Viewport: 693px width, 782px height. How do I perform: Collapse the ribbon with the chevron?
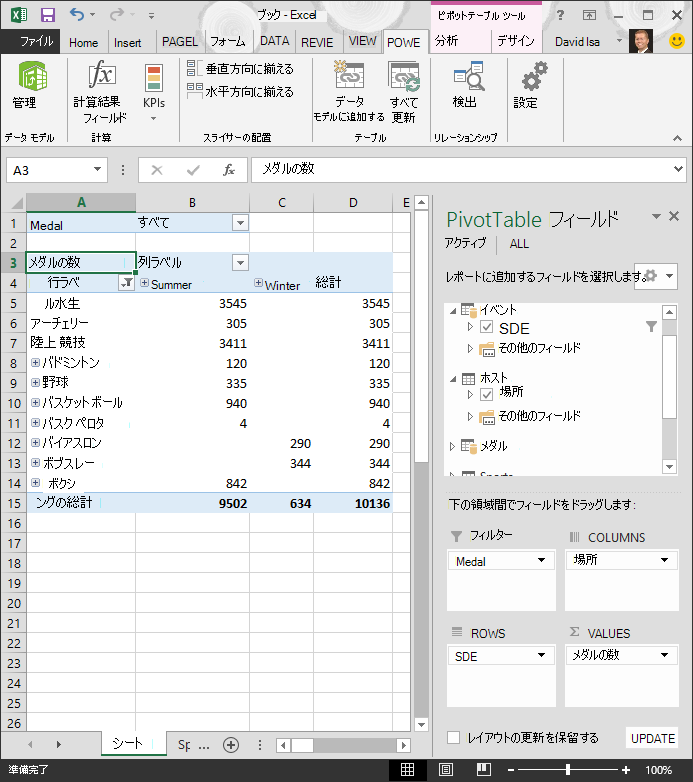point(677,138)
